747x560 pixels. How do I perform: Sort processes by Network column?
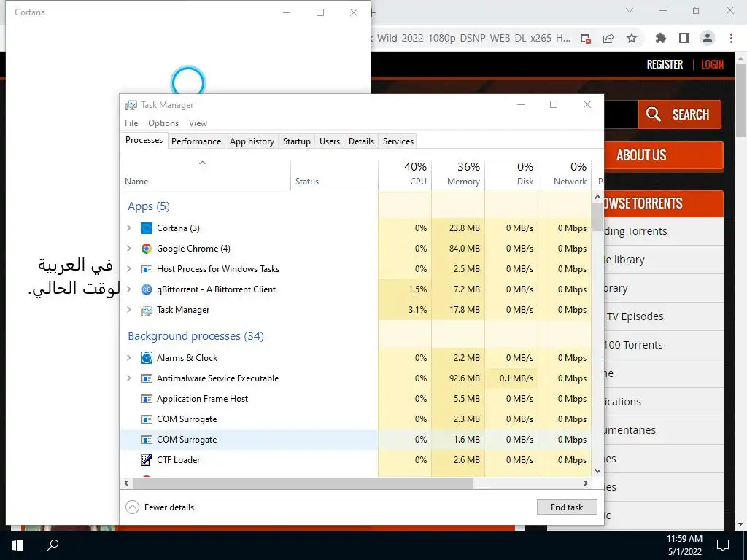pos(565,174)
